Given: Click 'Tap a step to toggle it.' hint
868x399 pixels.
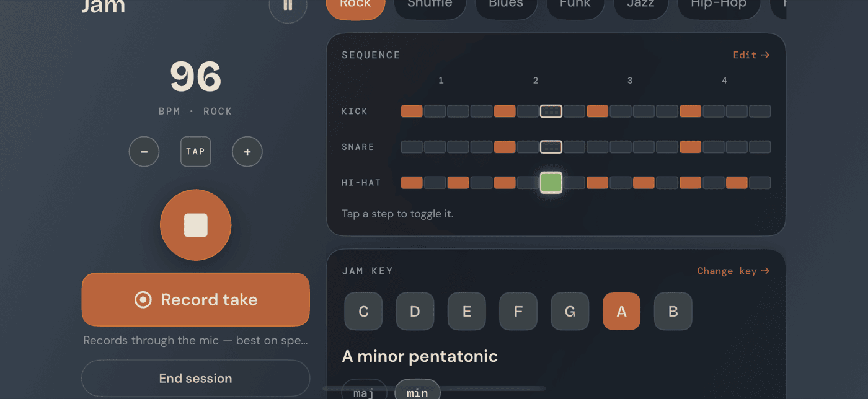Looking at the screenshot, I should point(397,214).
